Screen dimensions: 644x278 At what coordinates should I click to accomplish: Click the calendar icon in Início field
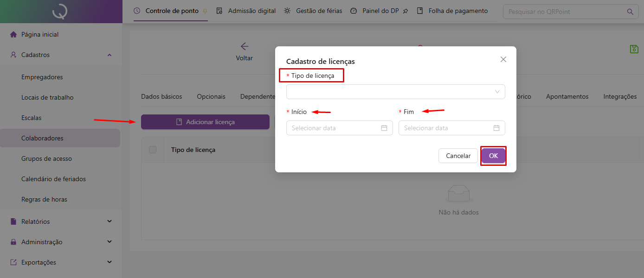point(384,128)
